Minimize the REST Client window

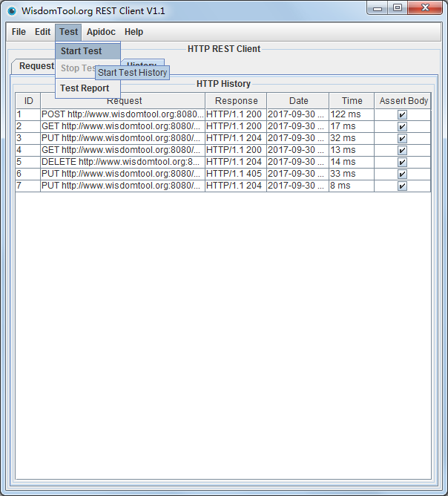point(378,8)
